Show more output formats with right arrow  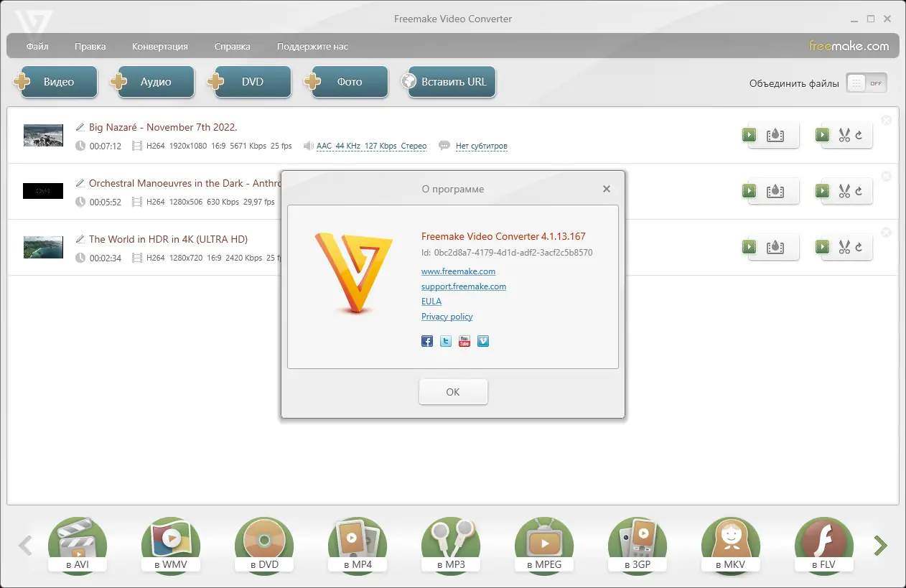880,546
